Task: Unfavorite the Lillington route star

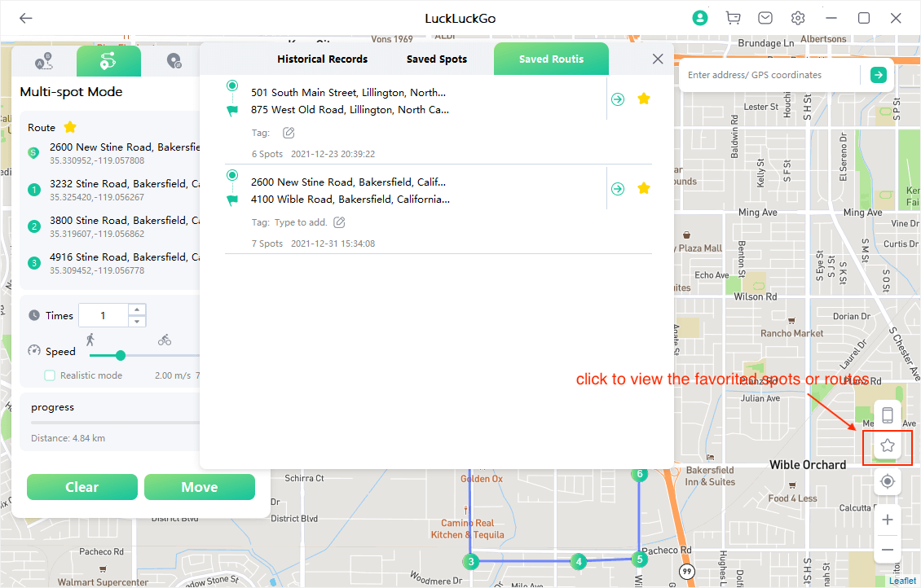Action: click(644, 99)
